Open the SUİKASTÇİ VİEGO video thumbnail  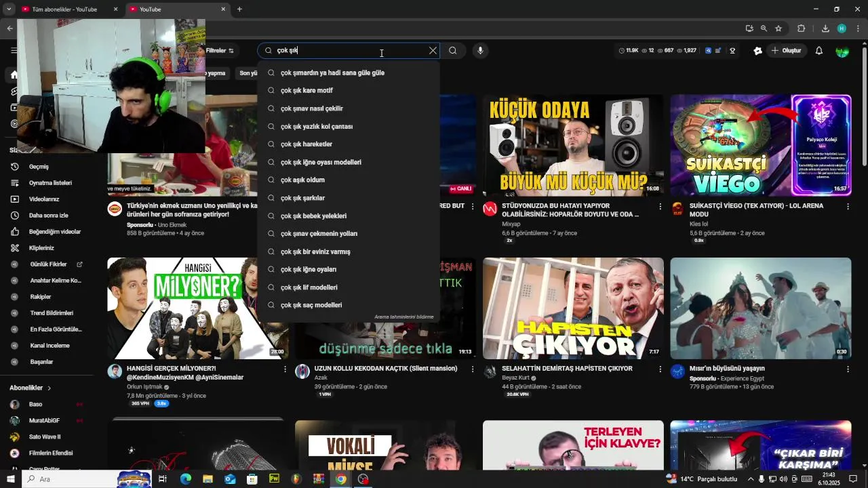(x=760, y=145)
